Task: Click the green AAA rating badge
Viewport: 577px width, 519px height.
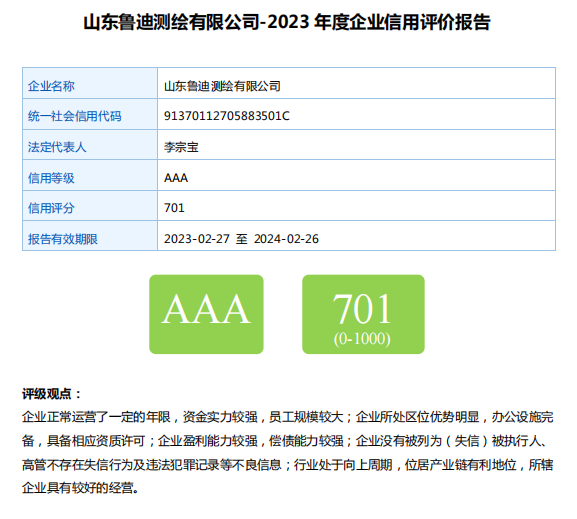Action: 206,314
